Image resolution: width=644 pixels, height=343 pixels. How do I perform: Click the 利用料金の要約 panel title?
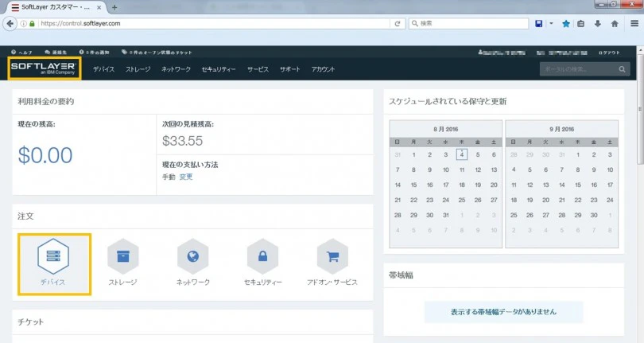tap(46, 101)
